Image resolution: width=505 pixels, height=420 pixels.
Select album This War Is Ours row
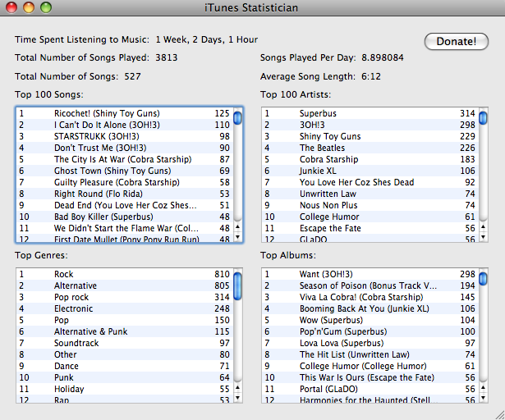coord(370,378)
